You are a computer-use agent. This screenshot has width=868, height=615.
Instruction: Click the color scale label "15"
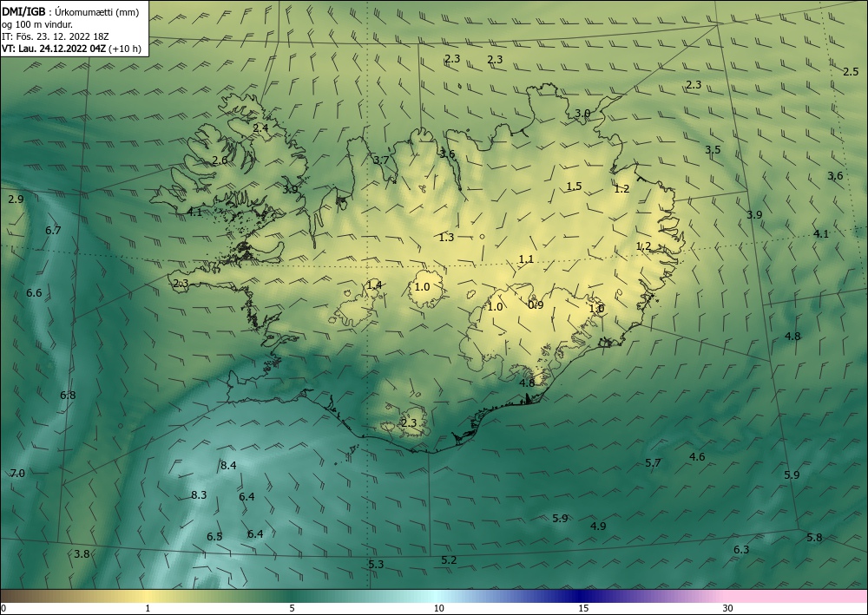tap(583, 609)
